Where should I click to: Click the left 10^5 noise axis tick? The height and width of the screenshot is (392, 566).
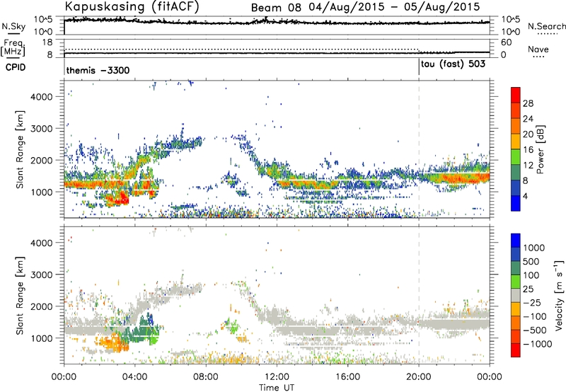click(x=43, y=19)
